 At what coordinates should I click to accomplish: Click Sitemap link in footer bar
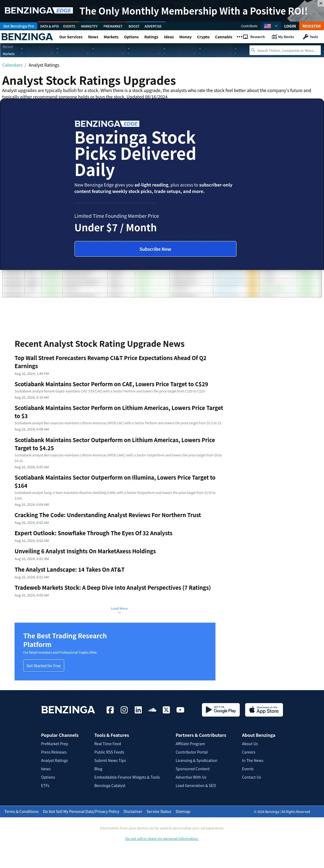click(x=183, y=811)
